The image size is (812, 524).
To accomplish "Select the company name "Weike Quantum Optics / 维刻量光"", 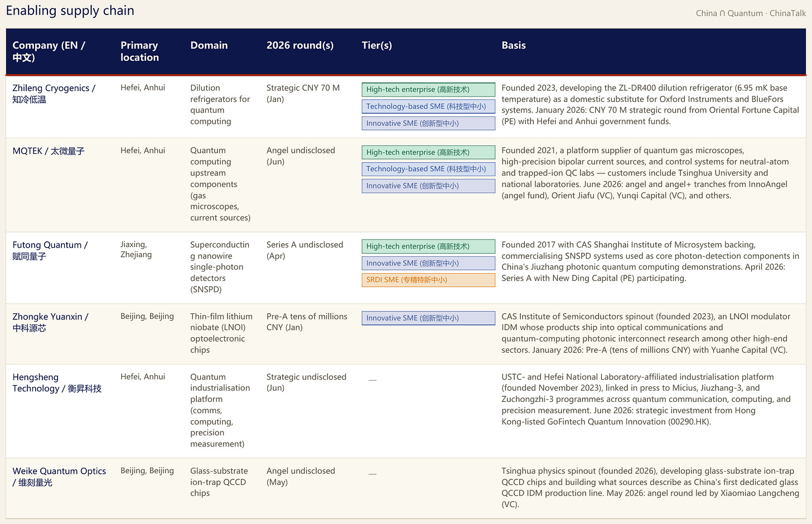I will point(59,477).
